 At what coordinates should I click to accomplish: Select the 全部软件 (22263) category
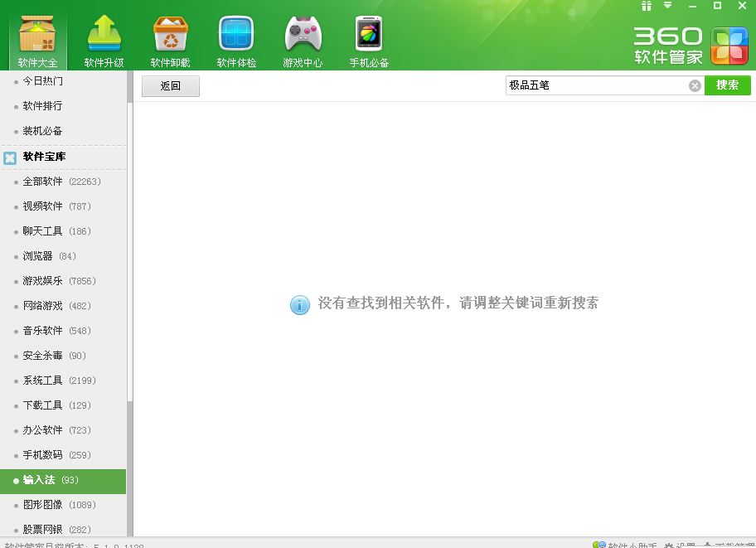click(46, 182)
